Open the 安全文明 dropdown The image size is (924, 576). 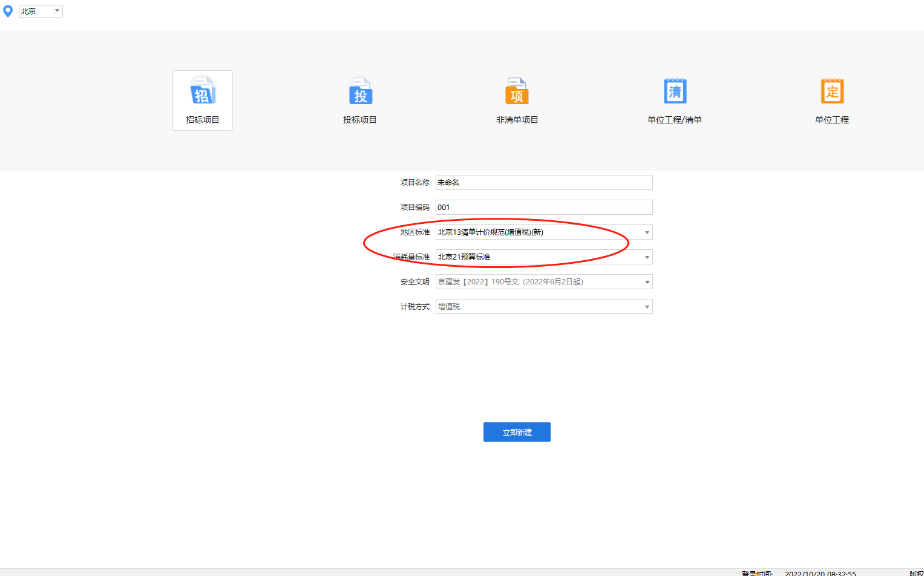click(544, 282)
